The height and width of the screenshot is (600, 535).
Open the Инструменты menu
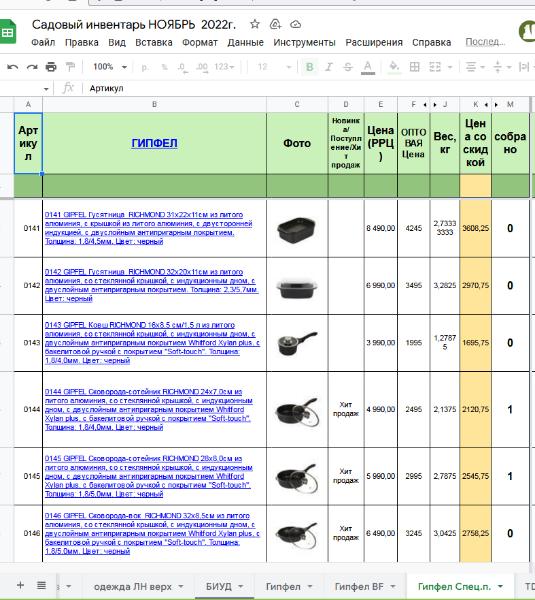304,42
